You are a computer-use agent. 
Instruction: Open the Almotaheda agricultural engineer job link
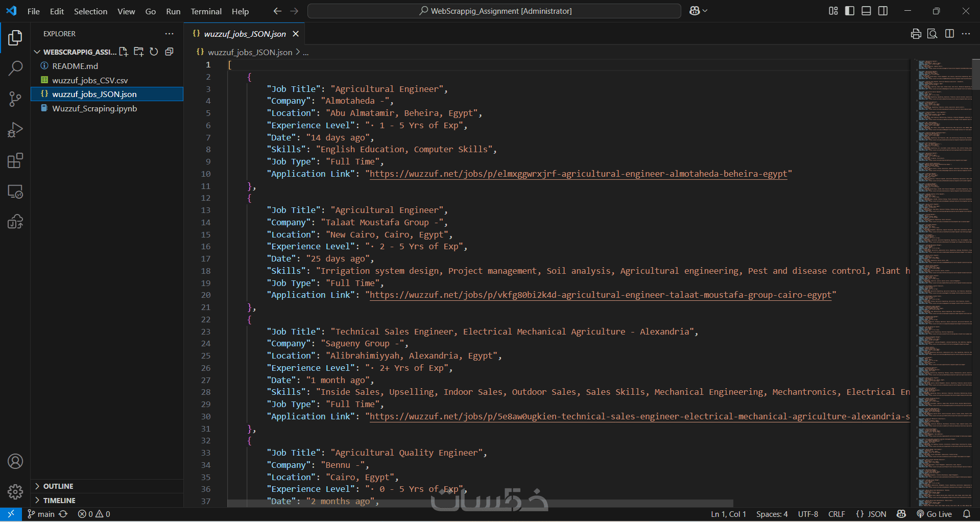tap(578, 174)
